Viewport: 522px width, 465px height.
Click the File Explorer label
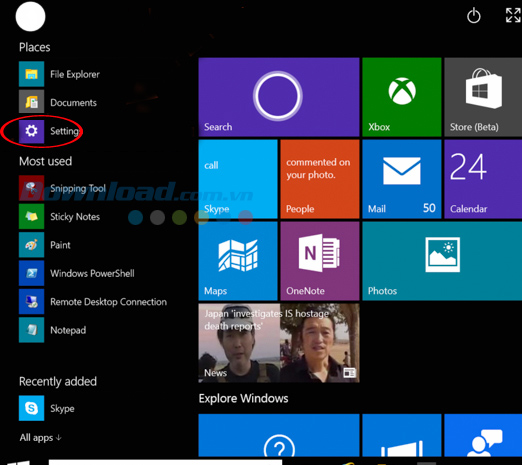75,74
